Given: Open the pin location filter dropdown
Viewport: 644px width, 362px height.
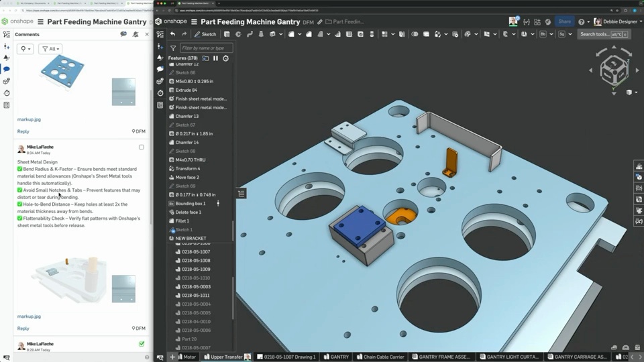Looking at the screenshot, I should pos(25,49).
